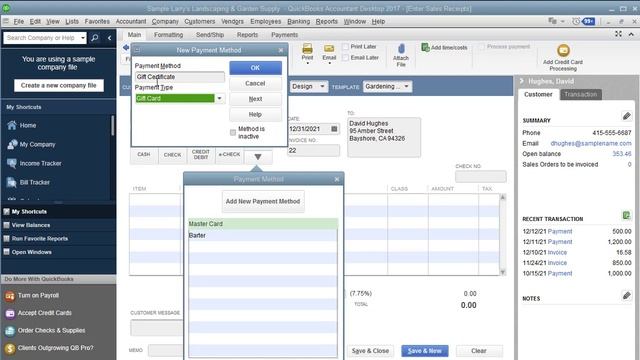Click Save & New button
This screenshot has width=640, height=360.
click(x=424, y=351)
